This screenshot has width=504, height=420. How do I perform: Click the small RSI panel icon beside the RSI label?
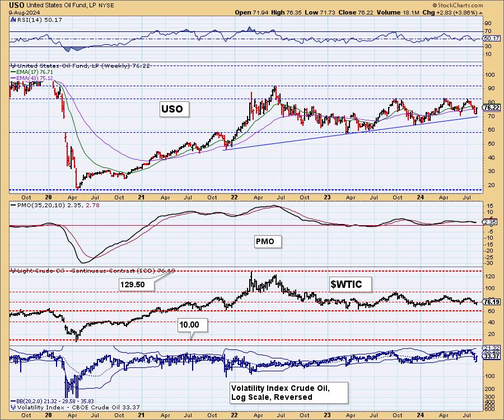click(x=13, y=20)
